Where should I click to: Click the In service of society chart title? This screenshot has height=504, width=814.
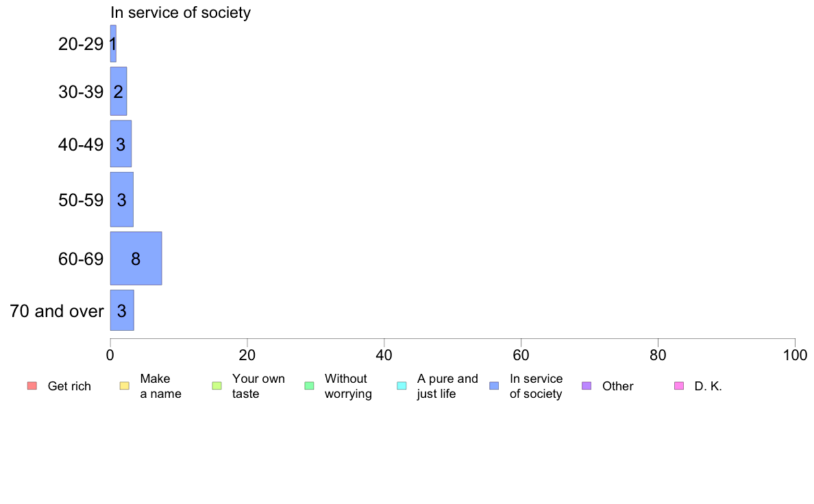(x=181, y=12)
